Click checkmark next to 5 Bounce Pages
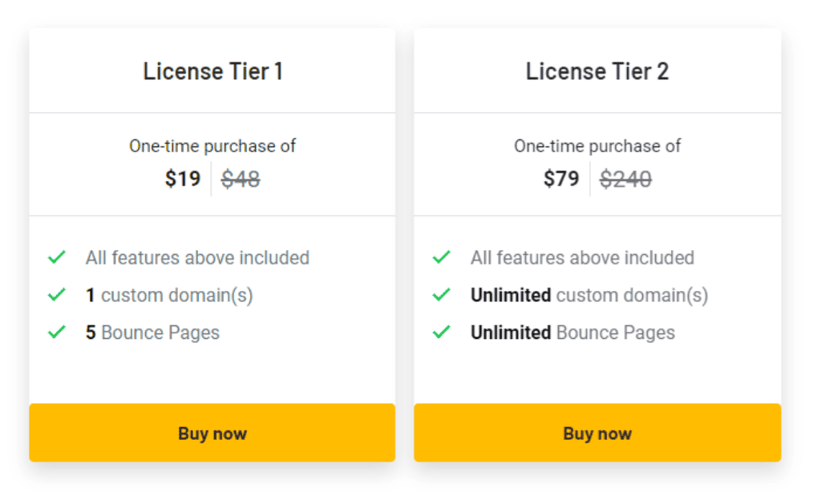Viewport: 821px width, 504px height. click(x=56, y=333)
